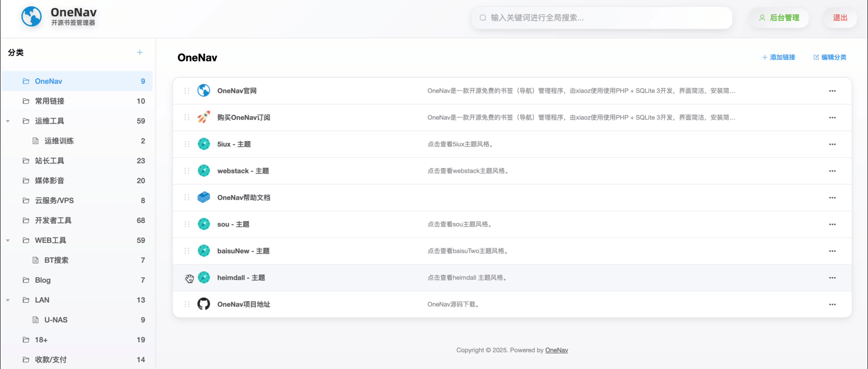
Task: Select the 收款/支付 category
Action: 77,360
